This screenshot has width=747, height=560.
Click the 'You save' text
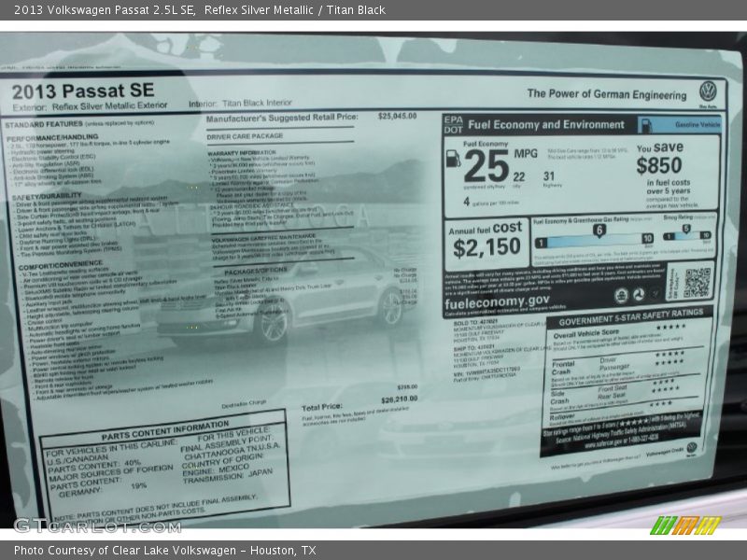point(660,147)
